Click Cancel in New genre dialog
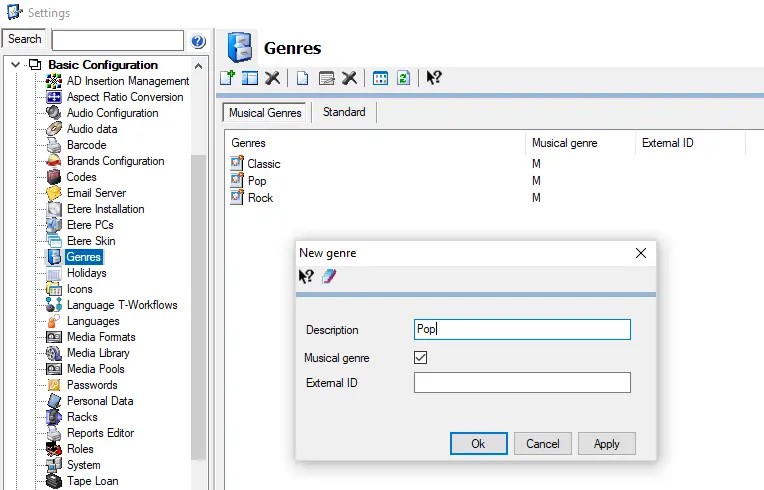This screenshot has width=764, height=490. pyautogui.click(x=543, y=443)
